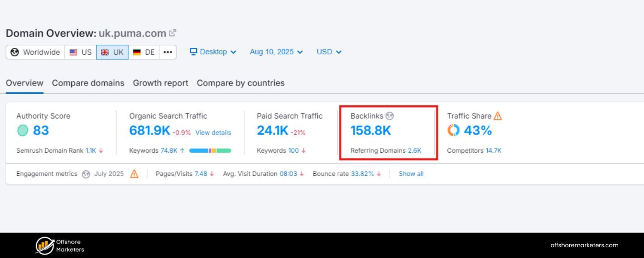
Task: Click the warning icon next to July 2025
Action: click(x=134, y=174)
